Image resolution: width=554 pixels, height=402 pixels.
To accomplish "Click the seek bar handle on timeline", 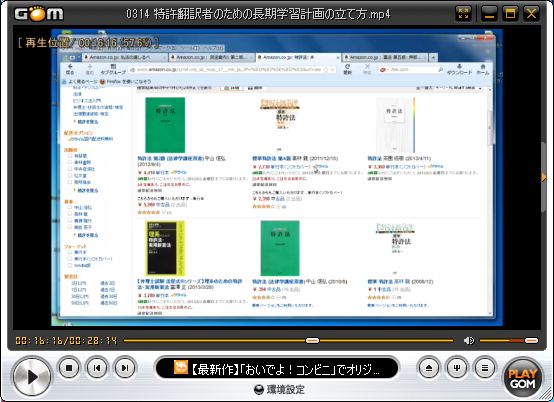I will tap(312, 341).
